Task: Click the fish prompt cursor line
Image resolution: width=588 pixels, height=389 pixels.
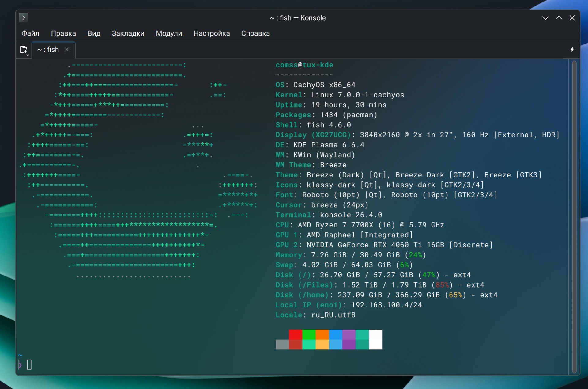Action: point(29,364)
